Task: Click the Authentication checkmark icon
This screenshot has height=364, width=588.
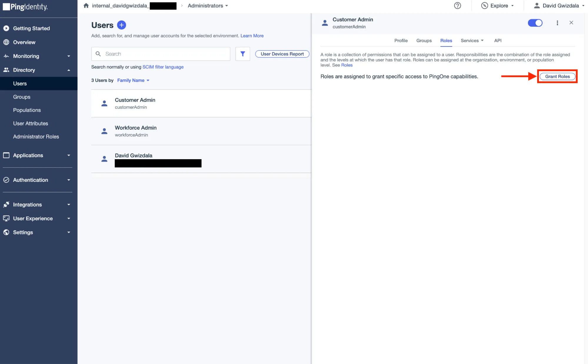Action: point(6,180)
